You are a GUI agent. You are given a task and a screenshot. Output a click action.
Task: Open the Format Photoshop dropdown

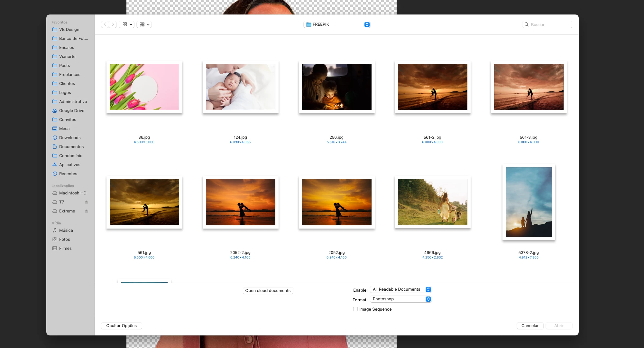click(400, 299)
